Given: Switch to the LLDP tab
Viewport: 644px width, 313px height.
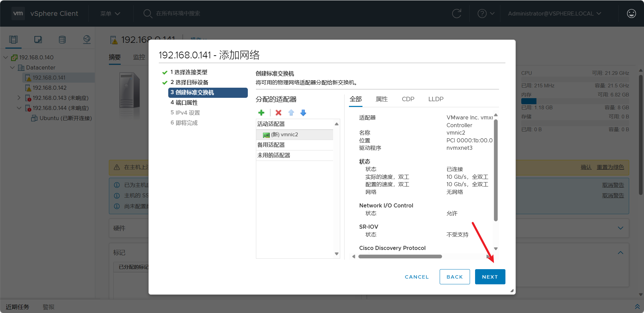Looking at the screenshot, I should 436,99.
